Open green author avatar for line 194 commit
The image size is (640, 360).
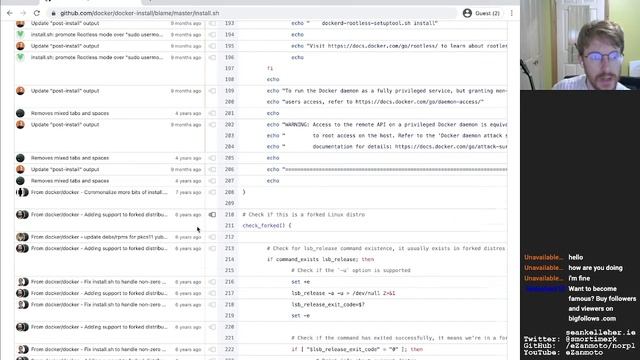point(20,35)
